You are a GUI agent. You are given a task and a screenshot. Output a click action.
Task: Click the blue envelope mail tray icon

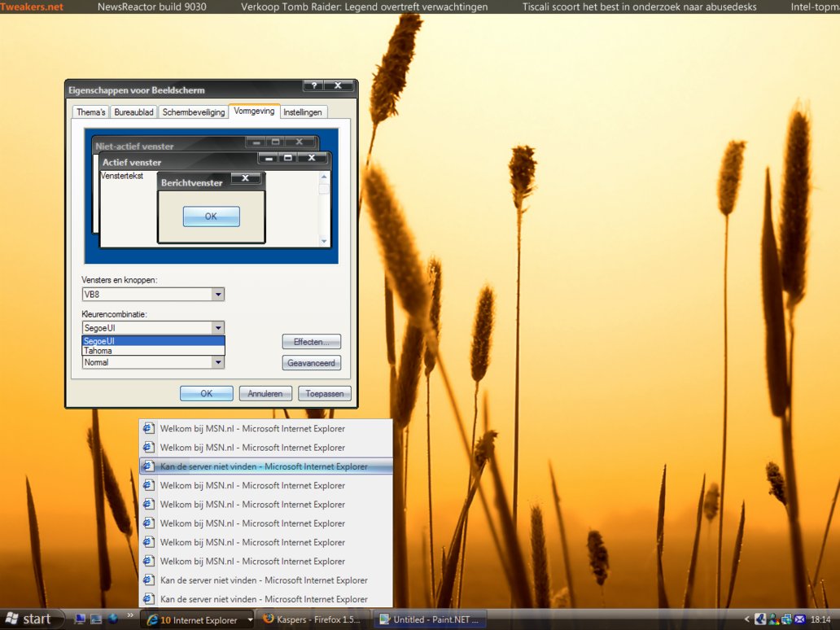[x=799, y=619]
